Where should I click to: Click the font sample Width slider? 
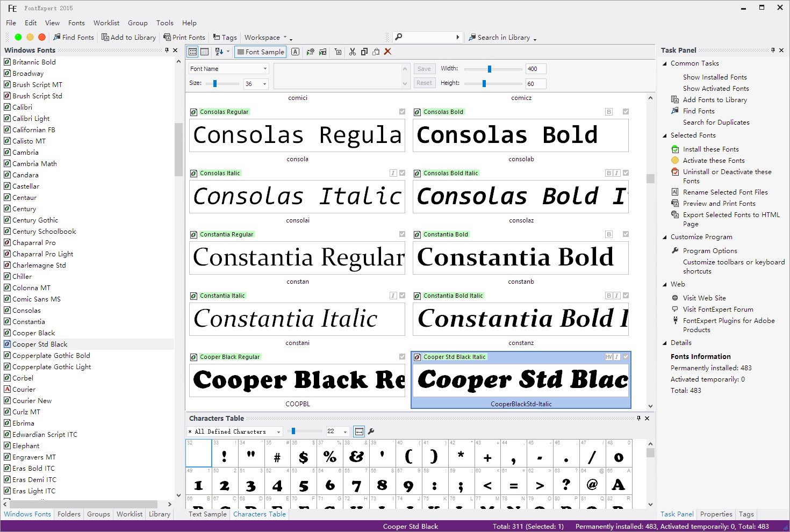(x=490, y=69)
